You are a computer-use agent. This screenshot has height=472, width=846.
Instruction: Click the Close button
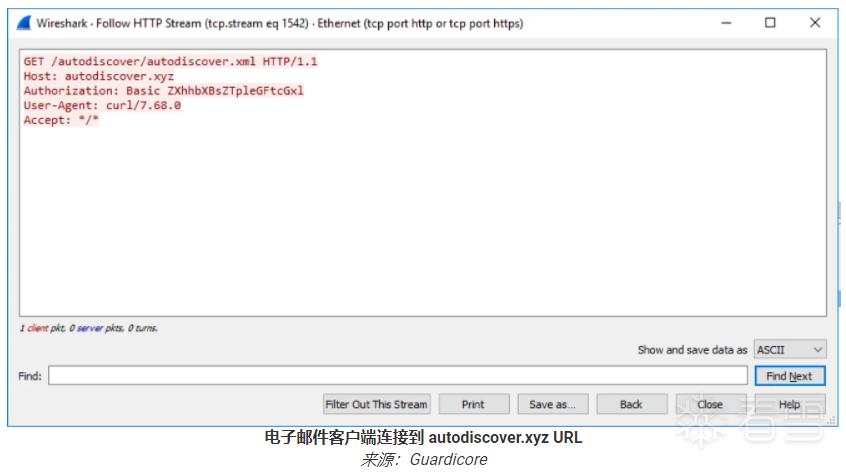pos(710,404)
